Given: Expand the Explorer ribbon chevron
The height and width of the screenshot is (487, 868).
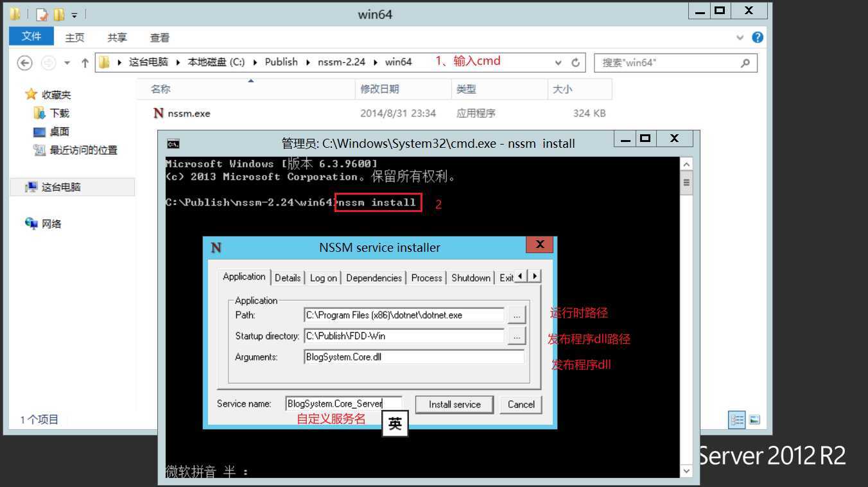Looking at the screenshot, I should coord(741,37).
